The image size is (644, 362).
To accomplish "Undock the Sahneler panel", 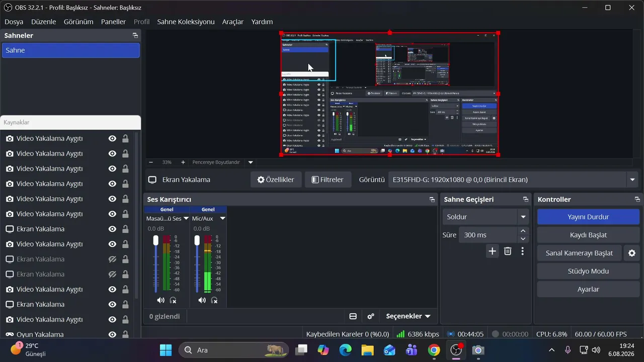I will coord(135,35).
